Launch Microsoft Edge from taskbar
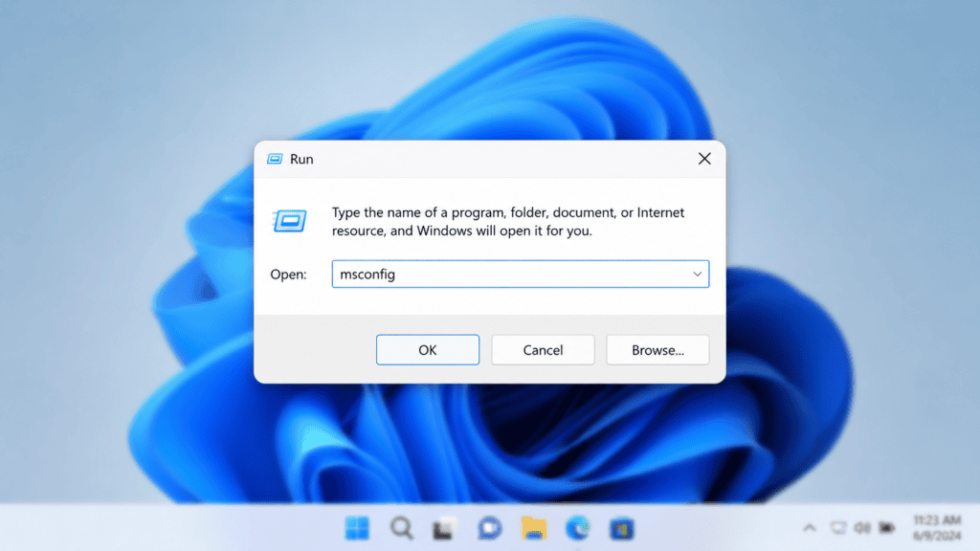980x551 pixels. [x=577, y=528]
